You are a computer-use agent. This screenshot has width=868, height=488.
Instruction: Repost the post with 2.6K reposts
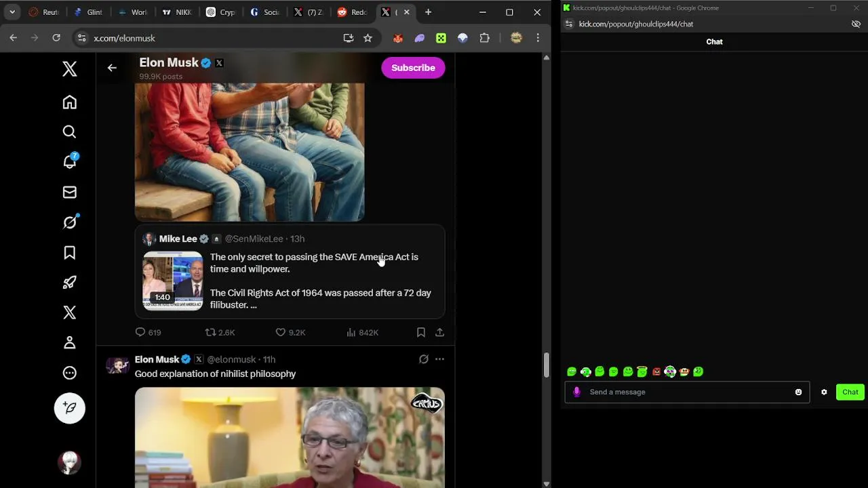(x=220, y=332)
